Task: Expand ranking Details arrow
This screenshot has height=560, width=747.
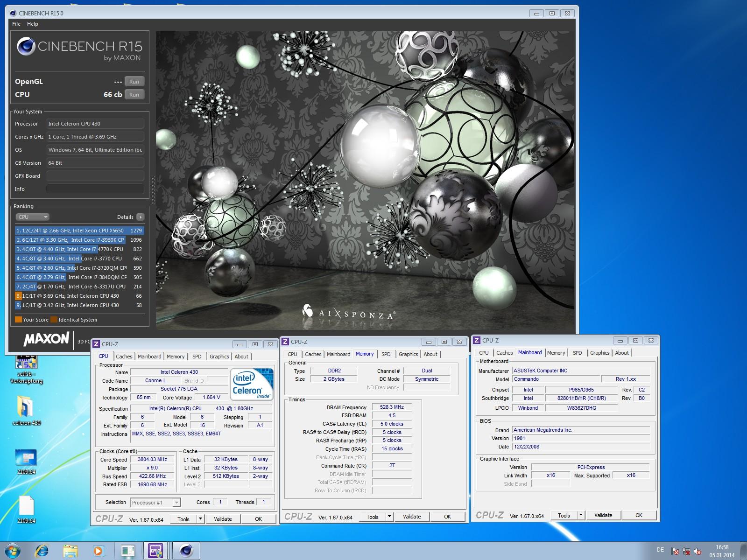Action: coord(141,217)
